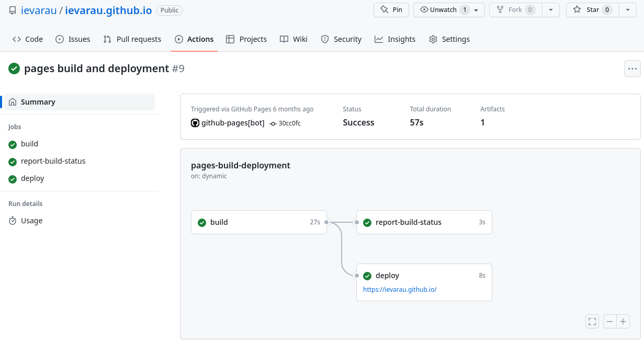Click the Unwatch button
Image resolution: width=644 pixels, height=342 pixels.
click(x=450, y=10)
